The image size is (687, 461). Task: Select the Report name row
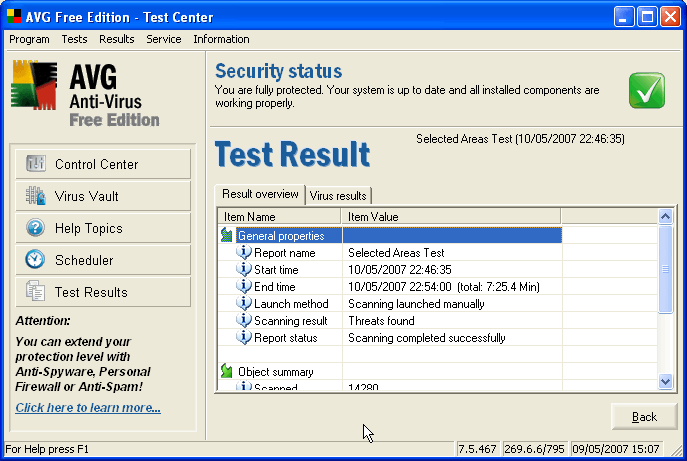click(390, 253)
